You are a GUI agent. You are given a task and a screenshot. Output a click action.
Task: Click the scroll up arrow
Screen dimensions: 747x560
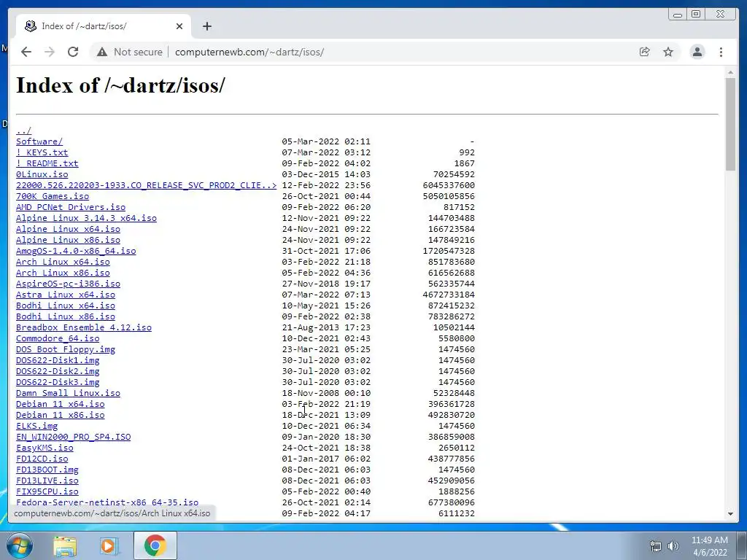(730, 72)
